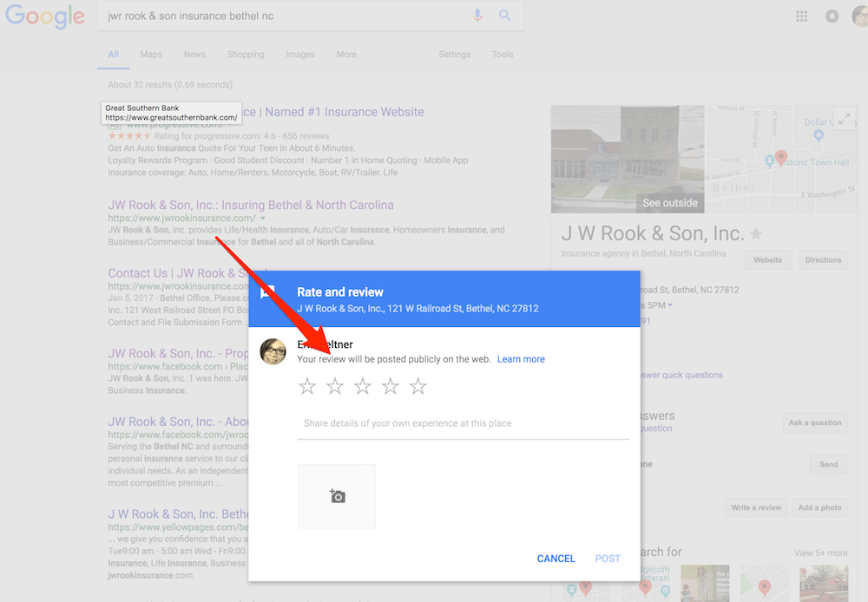
Task: Switch to the News tab
Action: [194, 55]
